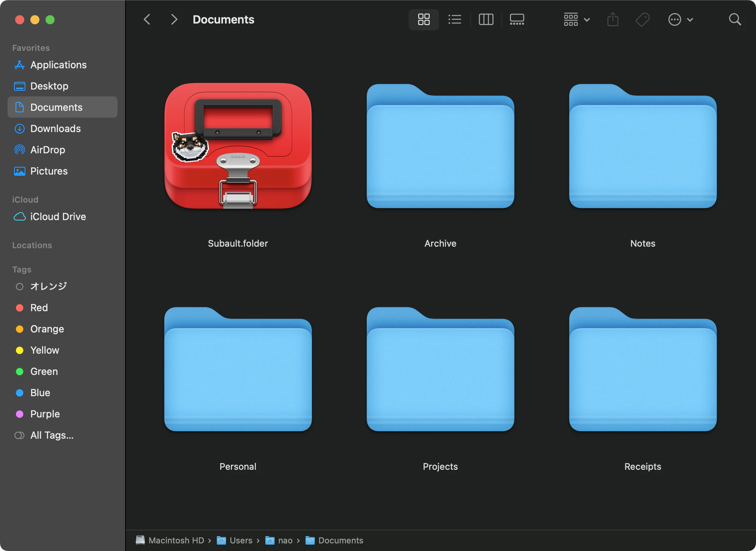The width and height of the screenshot is (756, 551).
Task: Click Users in the path bar
Action: coord(240,540)
